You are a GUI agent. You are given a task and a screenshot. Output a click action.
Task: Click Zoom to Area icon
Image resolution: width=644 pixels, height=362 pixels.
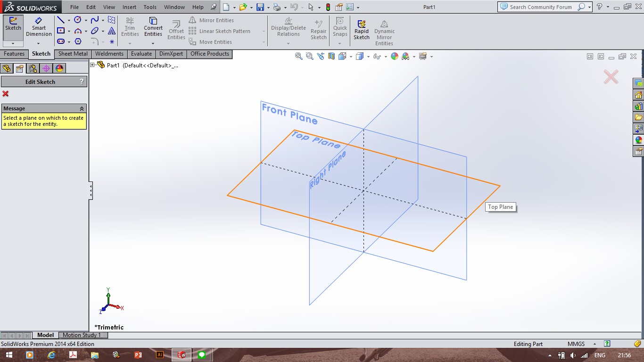309,56
